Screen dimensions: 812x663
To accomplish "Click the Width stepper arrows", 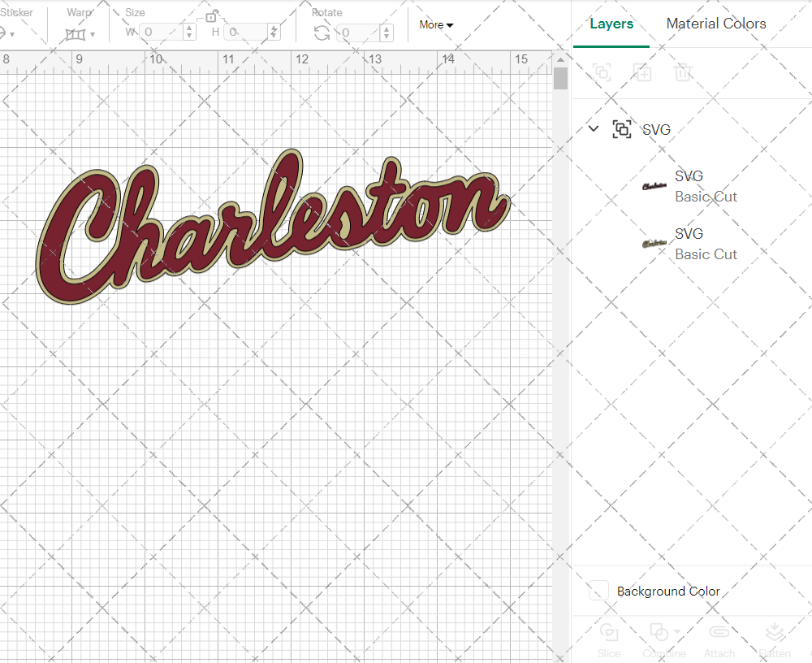I will coord(189,32).
